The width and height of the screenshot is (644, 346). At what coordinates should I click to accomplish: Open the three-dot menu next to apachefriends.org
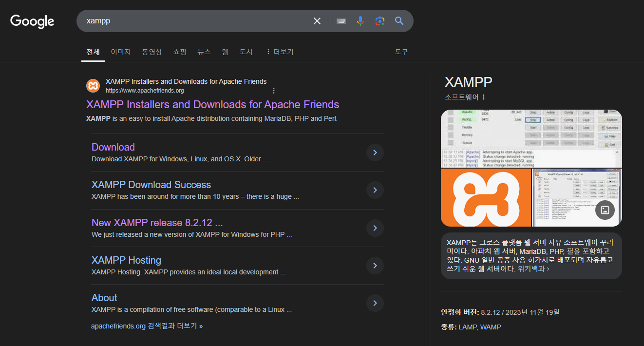pyautogui.click(x=274, y=90)
